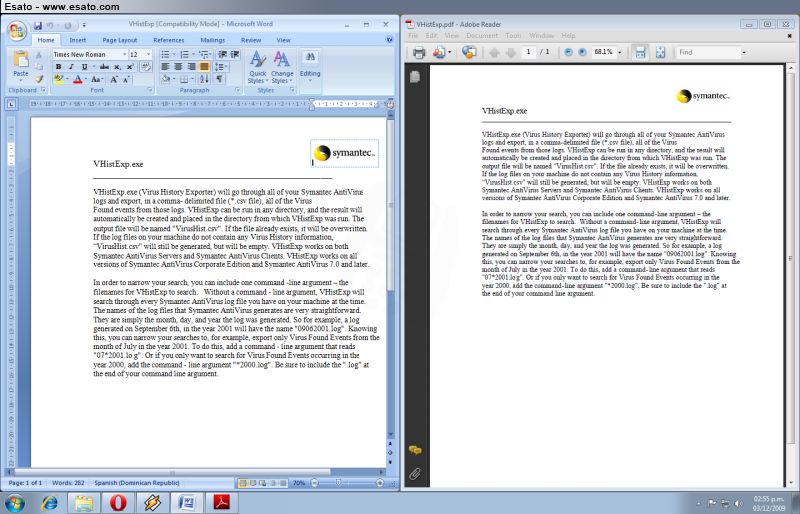Apply subscript formatting in Word
The image size is (800, 514).
pyautogui.click(x=117, y=67)
